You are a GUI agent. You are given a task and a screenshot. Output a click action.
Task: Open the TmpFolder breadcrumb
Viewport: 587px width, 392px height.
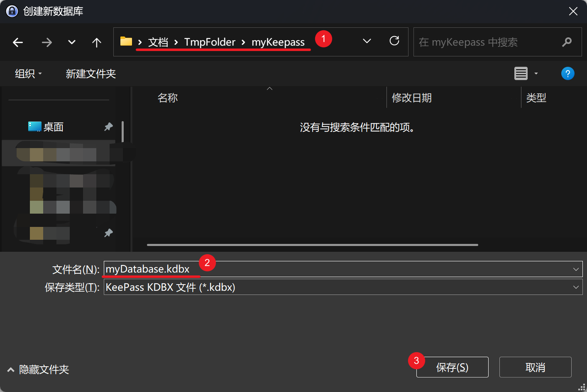[x=210, y=42]
